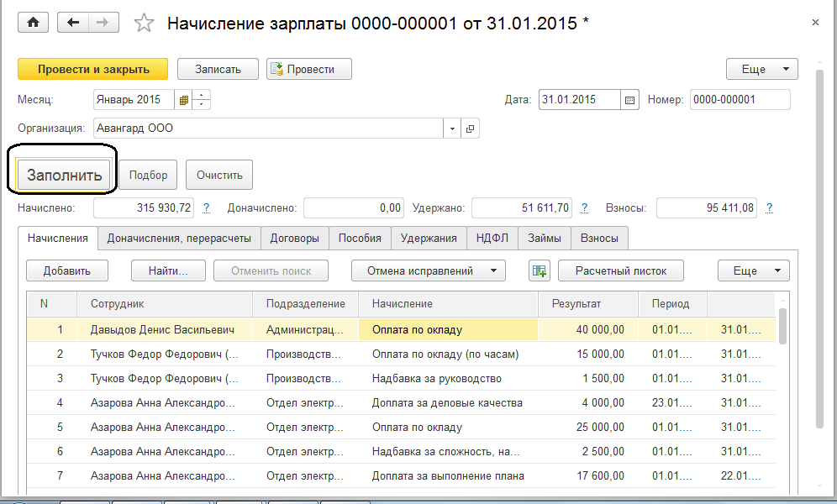
Task: Click the table add-column icon
Action: point(539,270)
